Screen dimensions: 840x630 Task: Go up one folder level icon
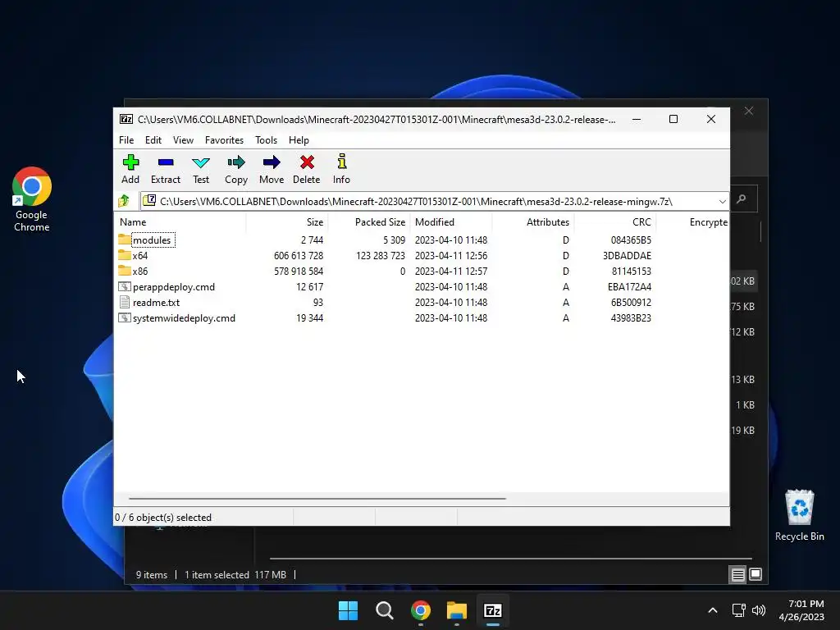coord(124,201)
